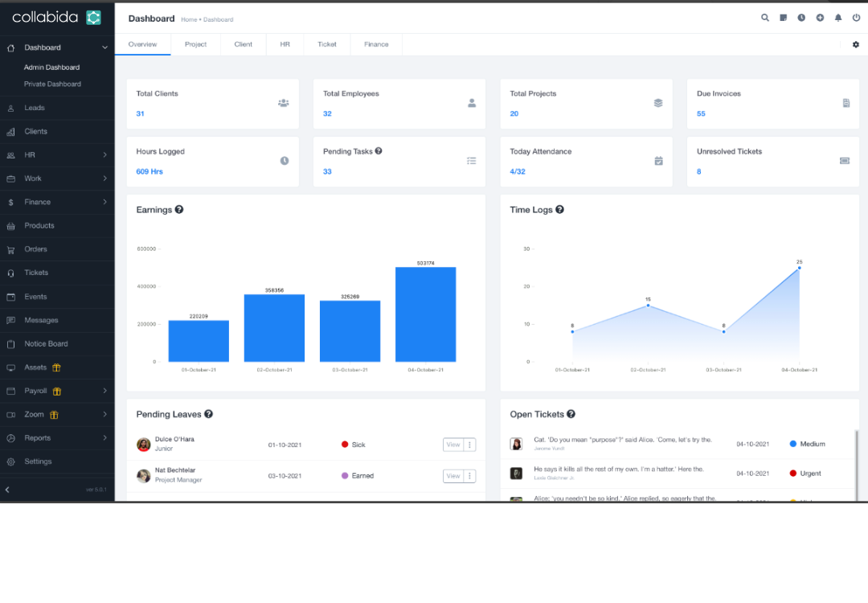Viewport: 868px width, 603px height.
Task: Click the power logout icon
Action: point(856,18)
